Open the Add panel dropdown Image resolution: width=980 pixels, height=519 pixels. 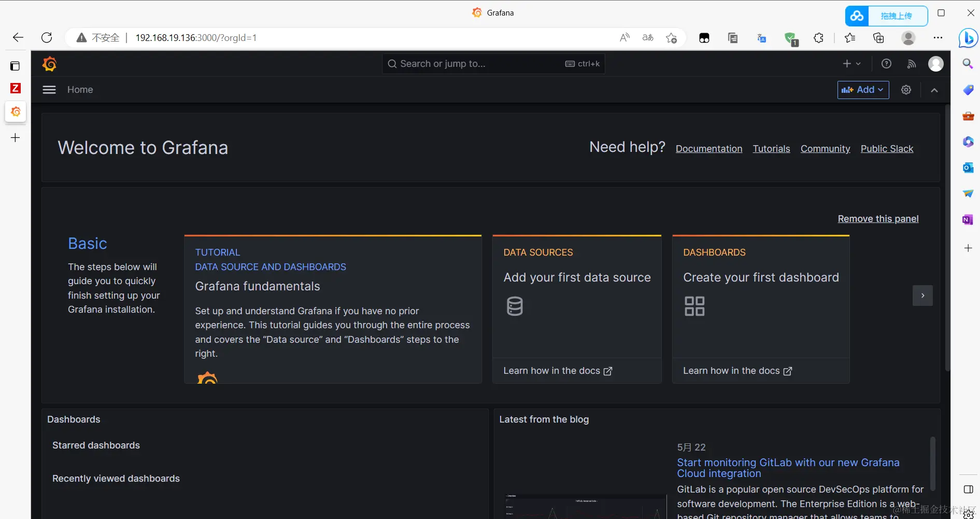pyautogui.click(x=863, y=90)
